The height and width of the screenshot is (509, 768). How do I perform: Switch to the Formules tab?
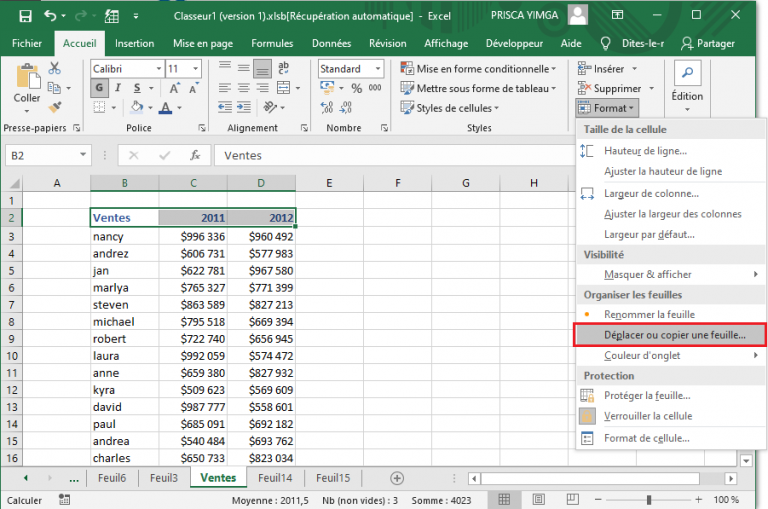click(272, 43)
